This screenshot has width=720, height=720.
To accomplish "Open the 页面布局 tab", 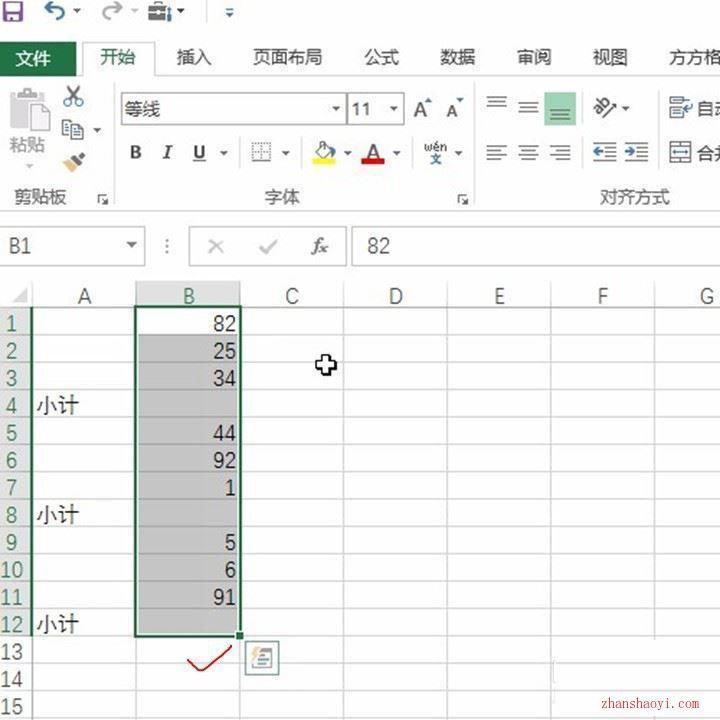I will point(288,58).
